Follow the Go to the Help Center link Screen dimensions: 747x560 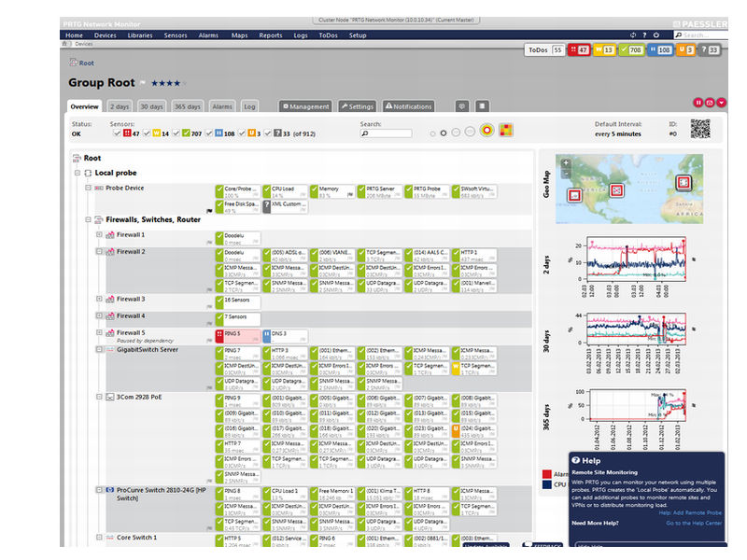click(x=694, y=523)
